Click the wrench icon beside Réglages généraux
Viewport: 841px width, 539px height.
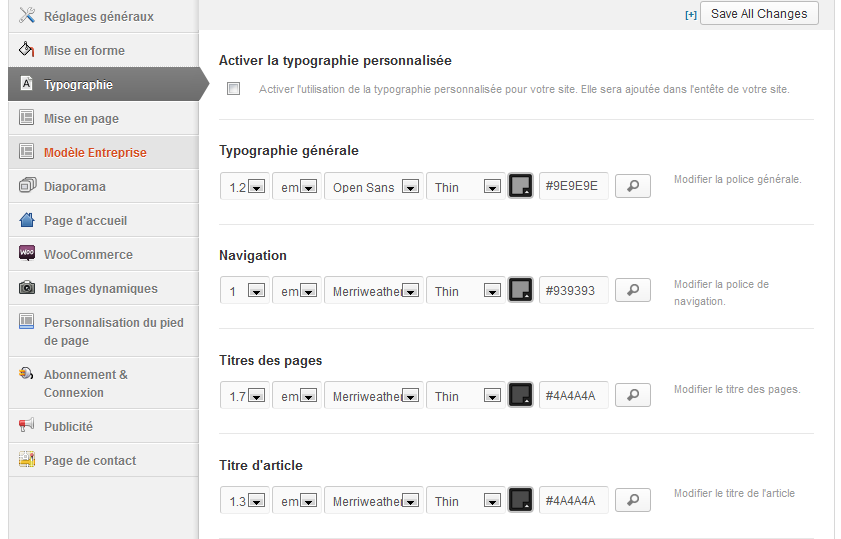click(x=27, y=16)
